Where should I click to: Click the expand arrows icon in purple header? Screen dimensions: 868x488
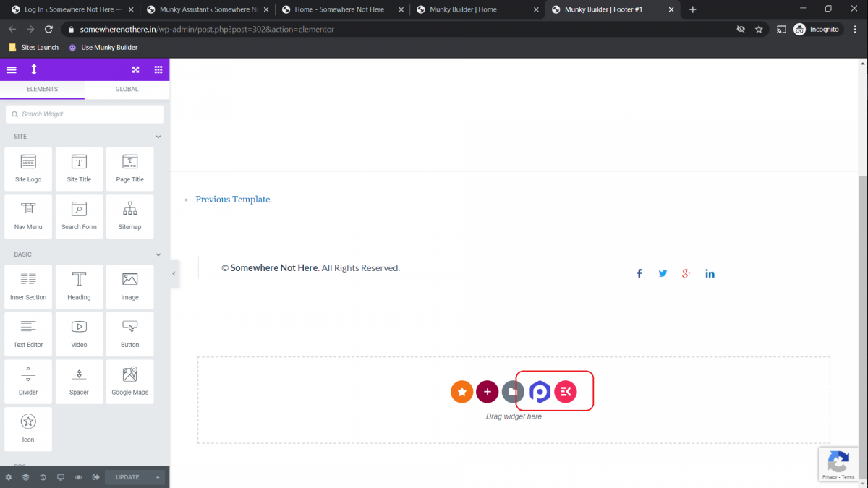coord(135,69)
